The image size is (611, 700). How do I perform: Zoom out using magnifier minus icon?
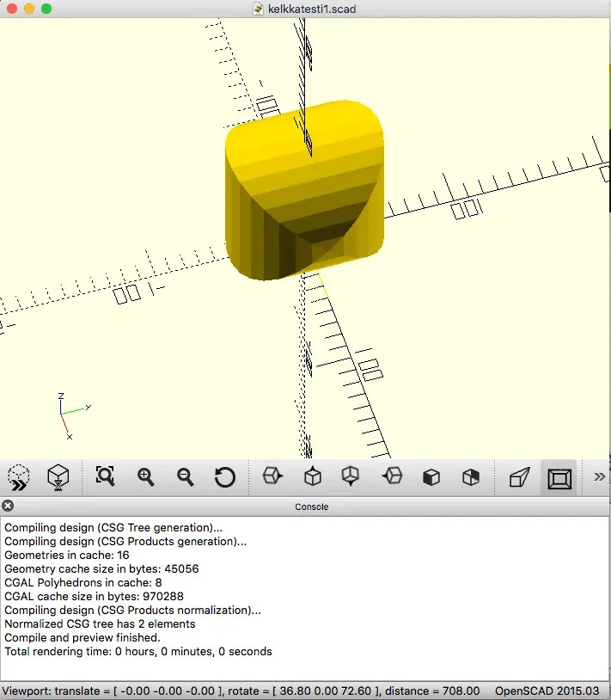tap(185, 477)
